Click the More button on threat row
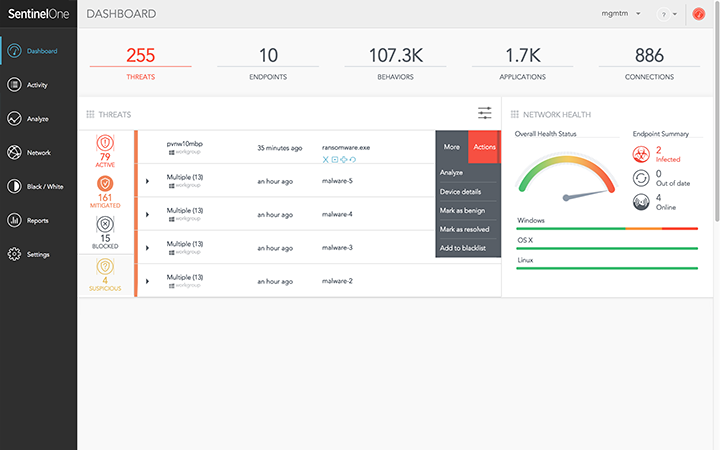Screen dimensions: 720x450 452,147
